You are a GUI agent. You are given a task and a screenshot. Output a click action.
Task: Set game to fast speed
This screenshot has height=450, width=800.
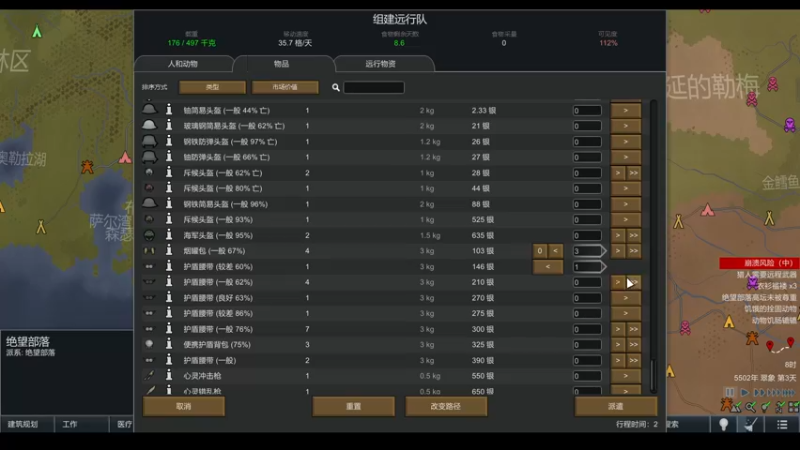759,392
